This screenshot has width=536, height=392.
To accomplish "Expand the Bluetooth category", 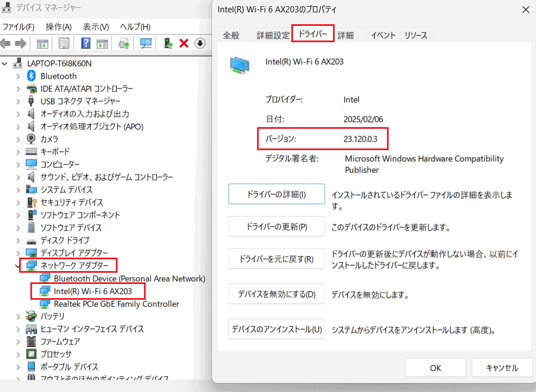I will pyautogui.click(x=19, y=76).
